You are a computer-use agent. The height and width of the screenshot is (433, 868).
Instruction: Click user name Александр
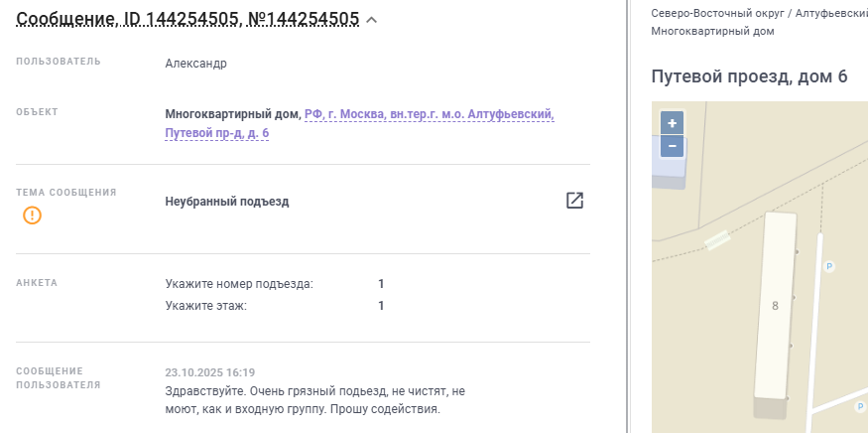pos(195,64)
